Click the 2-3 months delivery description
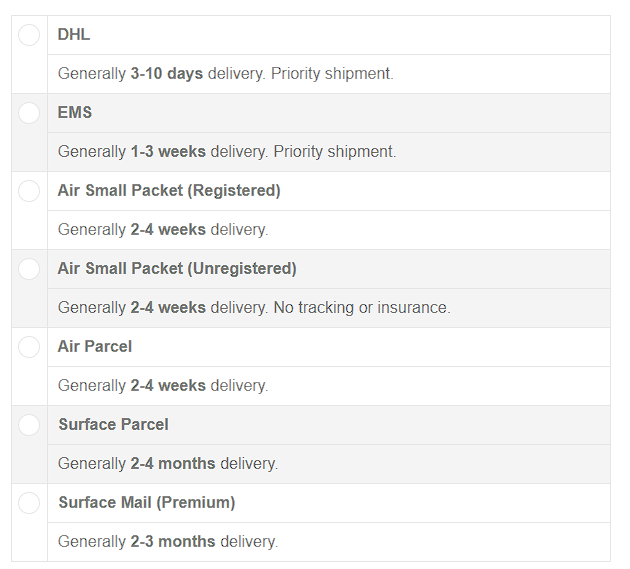Image resolution: width=630 pixels, height=569 pixels. (168, 541)
